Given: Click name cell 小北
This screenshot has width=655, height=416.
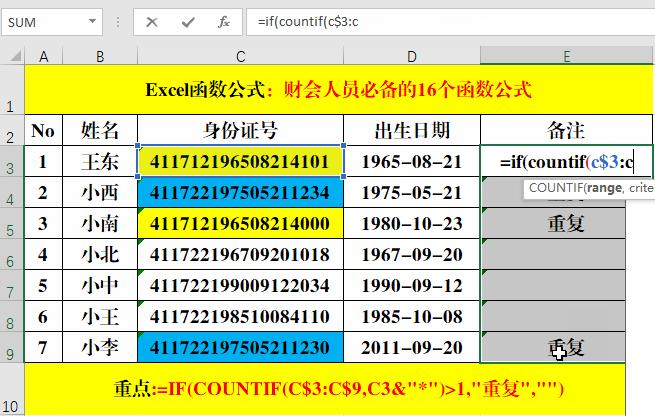Looking at the screenshot, I should point(100,254).
